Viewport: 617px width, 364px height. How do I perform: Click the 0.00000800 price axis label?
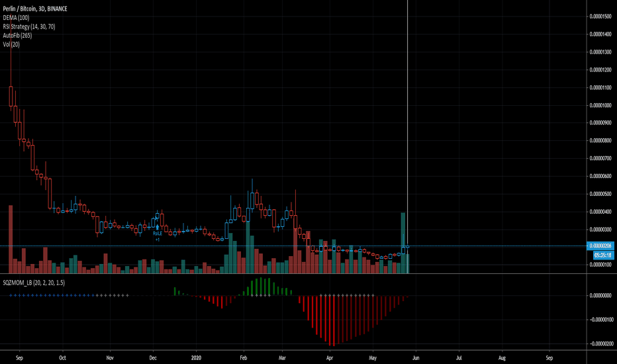[x=600, y=140]
